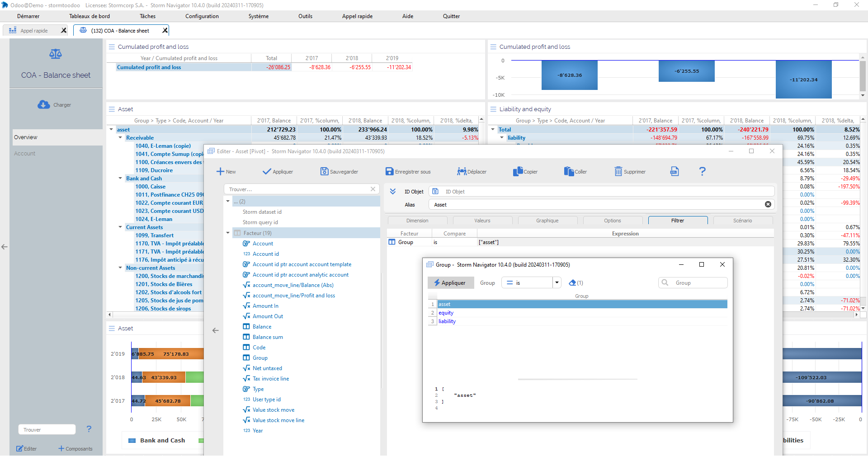Viewport: 868px width, 456px height.
Task: Clear the Trouver search box in editor
Action: pos(373,189)
